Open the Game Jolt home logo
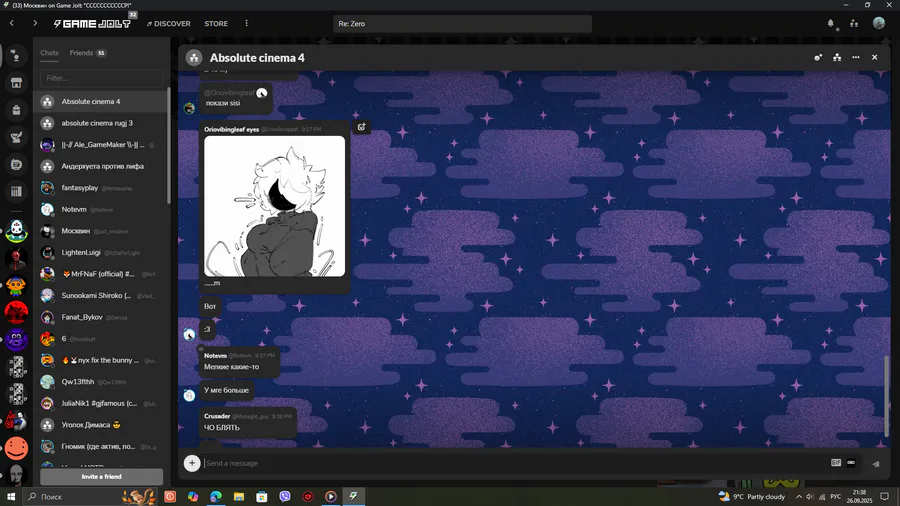Screen dimensions: 900x506 point(92,24)
